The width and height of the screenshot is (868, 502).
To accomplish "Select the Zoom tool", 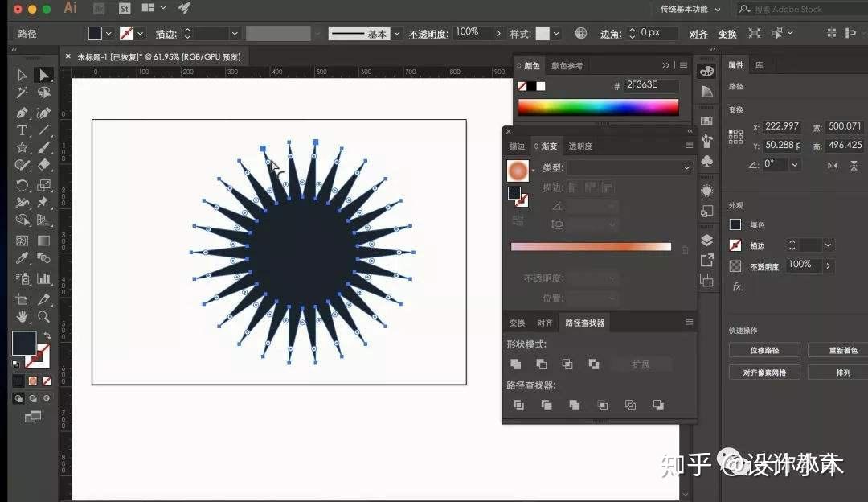I will 43,316.
